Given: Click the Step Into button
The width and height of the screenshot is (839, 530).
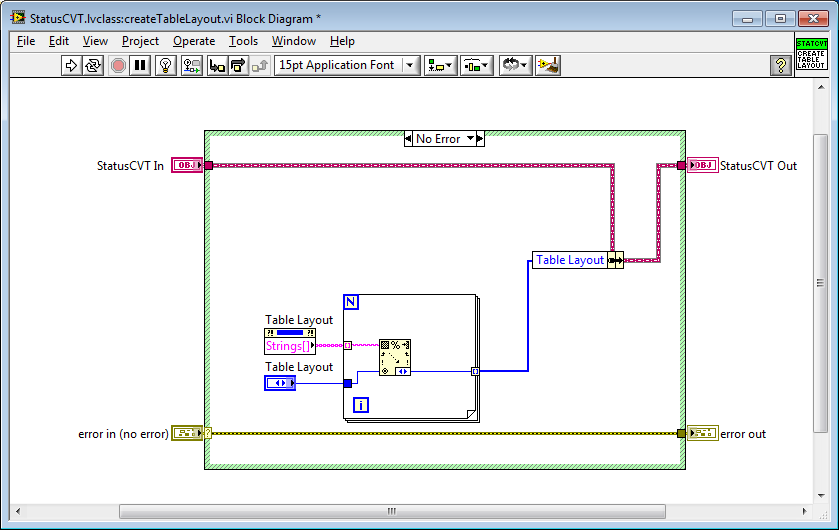Looking at the screenshot, I should coord(217,65).
